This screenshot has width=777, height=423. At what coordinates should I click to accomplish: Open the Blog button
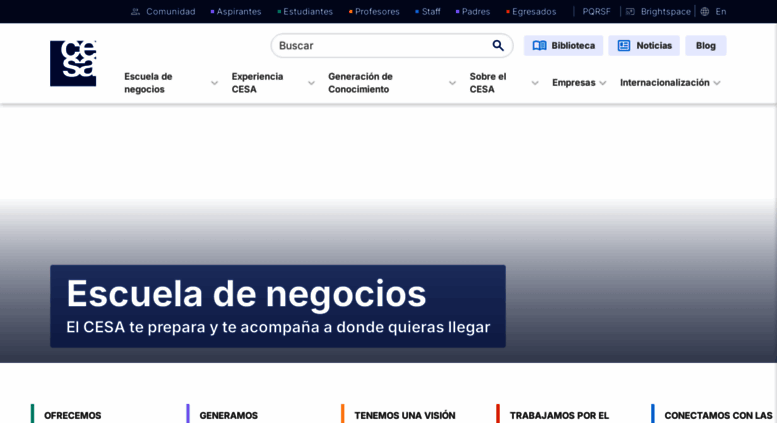point(706,46)
